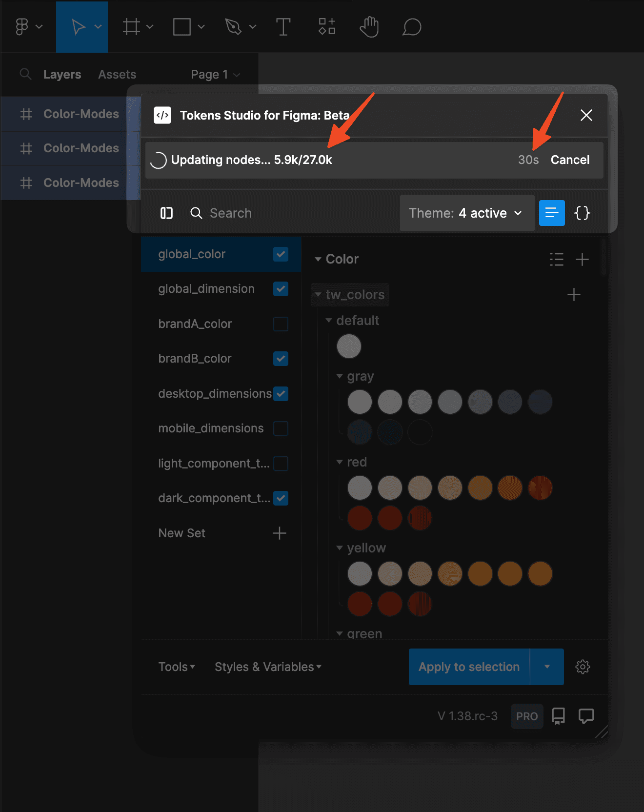Select the Hand tool
The image size is (644, 812).
369,26
